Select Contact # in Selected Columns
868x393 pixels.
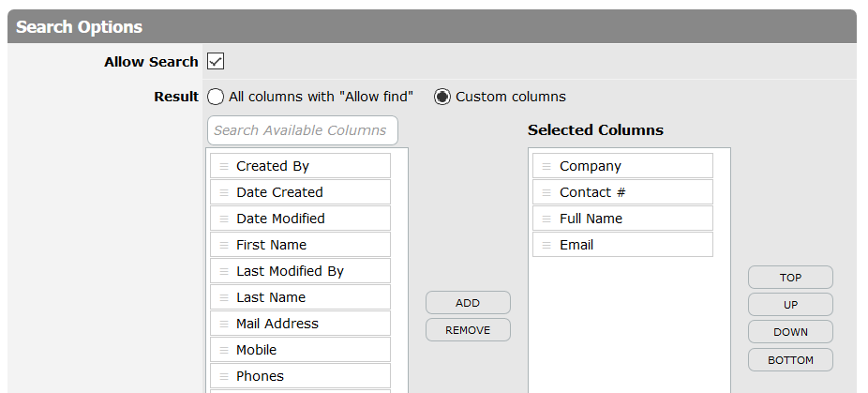(622, 192)
